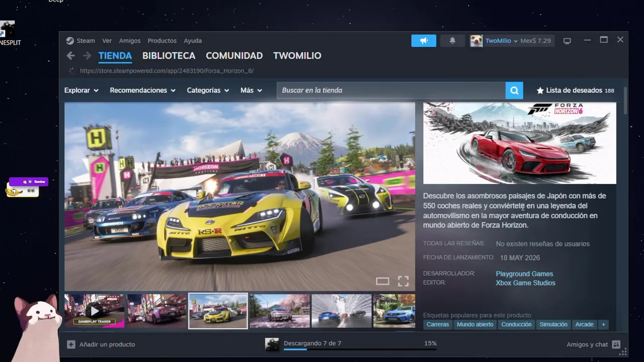Open the TWOMILIO profile tab
Screen dimensions: 644x362
pyautogui.click(x=297, y=56)
